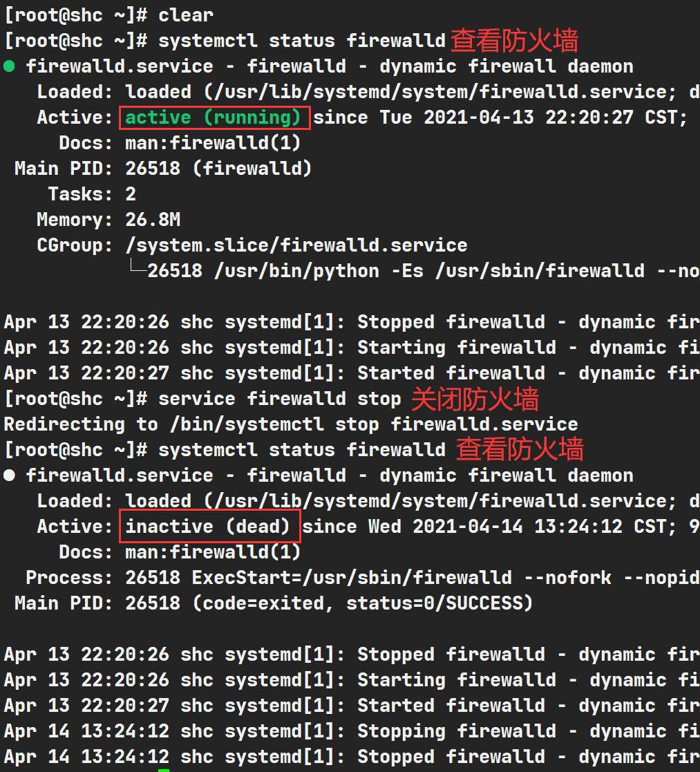Click the 'clear' command on first line
This screenshot has width=700, height=772.
click(x=186, y=15)
